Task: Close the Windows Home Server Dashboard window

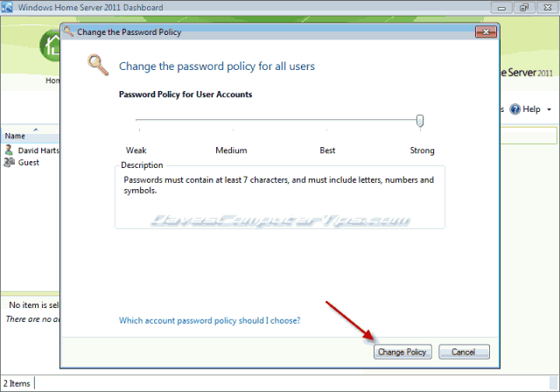Action: pyautogui.click(x=547, y=8)
